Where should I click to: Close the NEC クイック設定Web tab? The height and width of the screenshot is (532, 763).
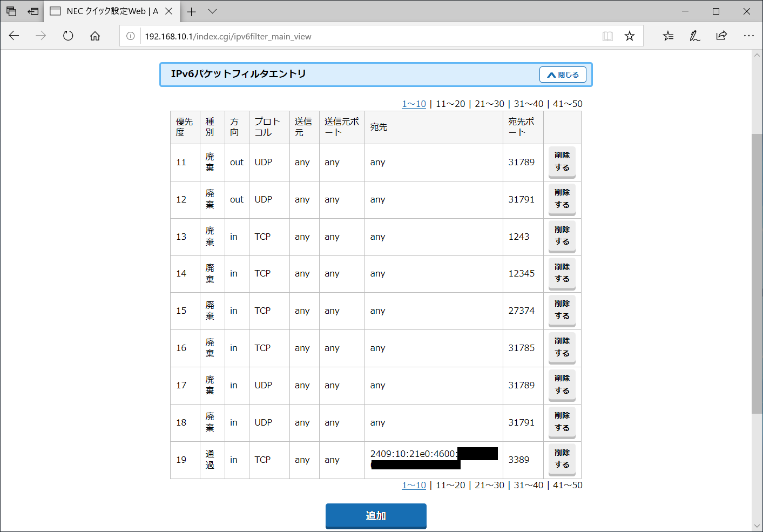coord(169,11)
